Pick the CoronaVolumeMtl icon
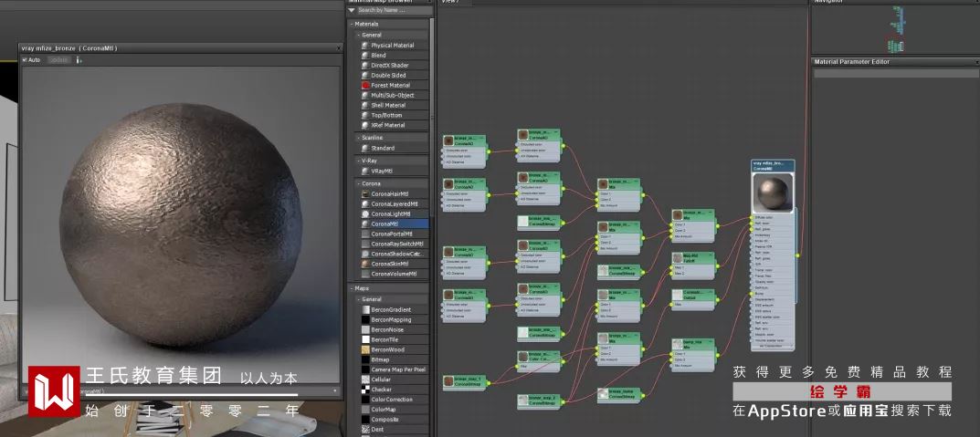This screenshot has height=437, width=980. click(x=365, y=274)
